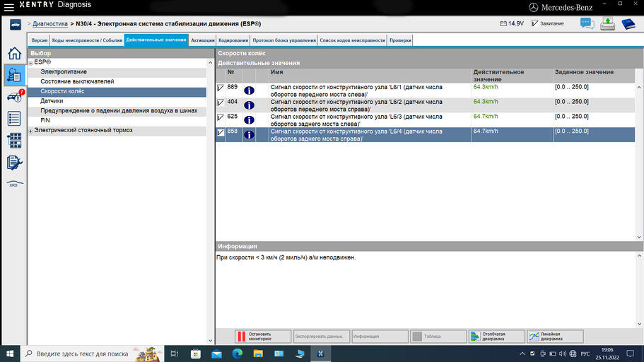
Task: Launch Microsoft Store from taskbar
Action: (196, 354)
